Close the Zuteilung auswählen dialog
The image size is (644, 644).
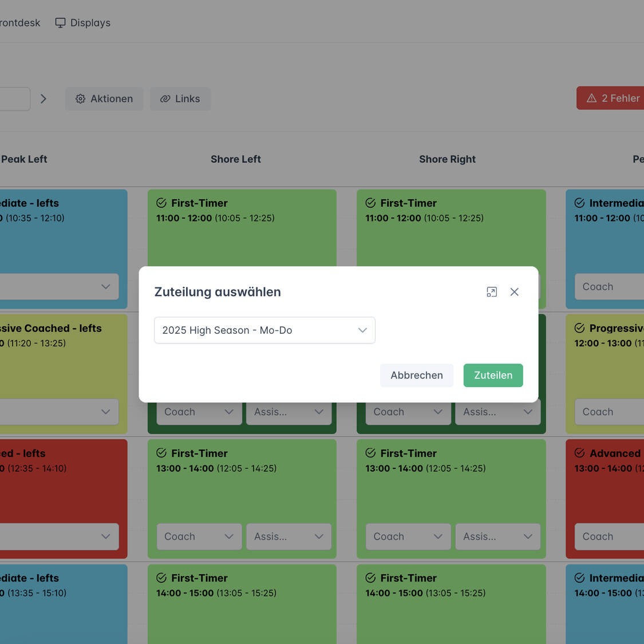point(514,292)
